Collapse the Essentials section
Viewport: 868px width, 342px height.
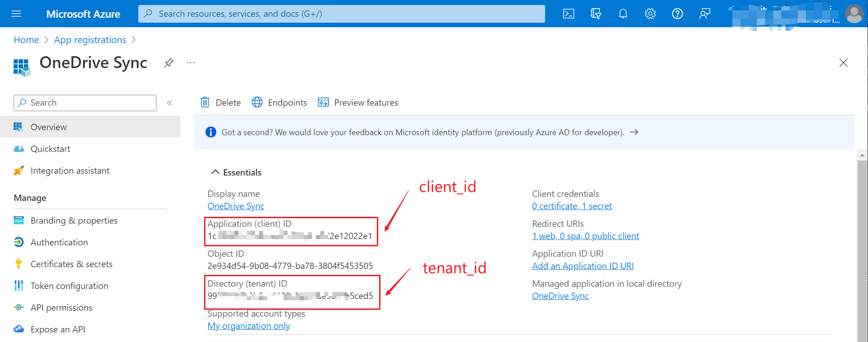215,172
